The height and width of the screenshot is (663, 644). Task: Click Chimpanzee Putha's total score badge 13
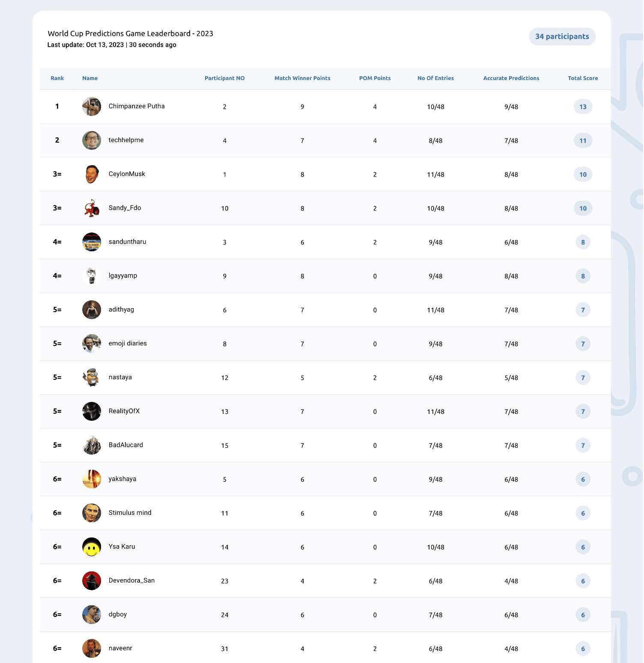(583, 107)
